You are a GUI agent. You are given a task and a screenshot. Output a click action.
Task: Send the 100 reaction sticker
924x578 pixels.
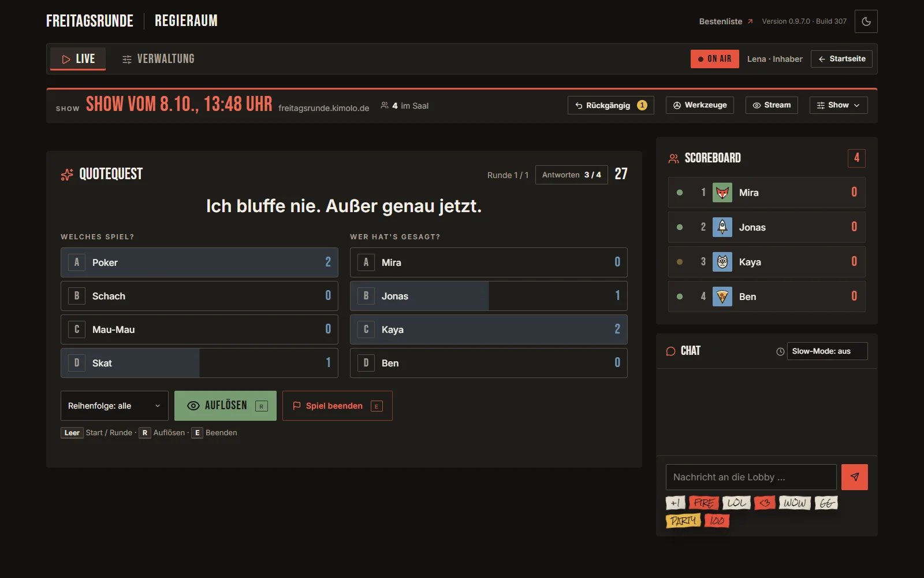pyautogui.click(x=717, y=521)
